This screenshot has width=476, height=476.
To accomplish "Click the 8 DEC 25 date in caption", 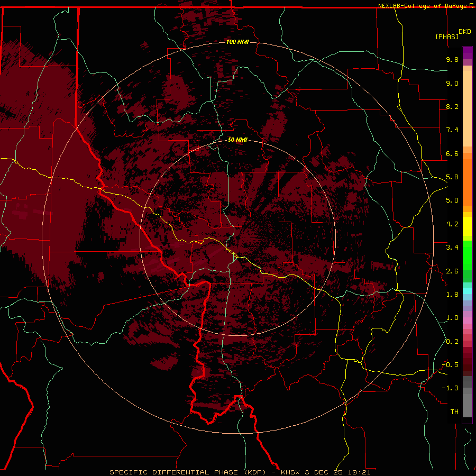I will pos(325,472).
